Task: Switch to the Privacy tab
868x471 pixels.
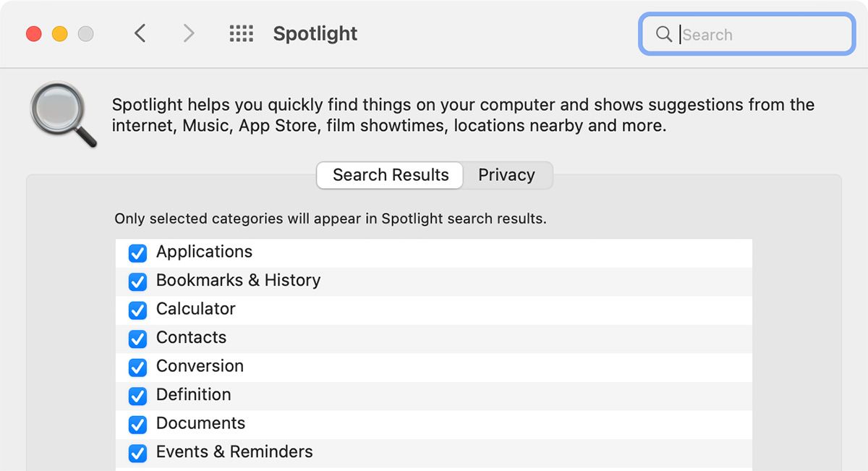Action: pos(506,175)
